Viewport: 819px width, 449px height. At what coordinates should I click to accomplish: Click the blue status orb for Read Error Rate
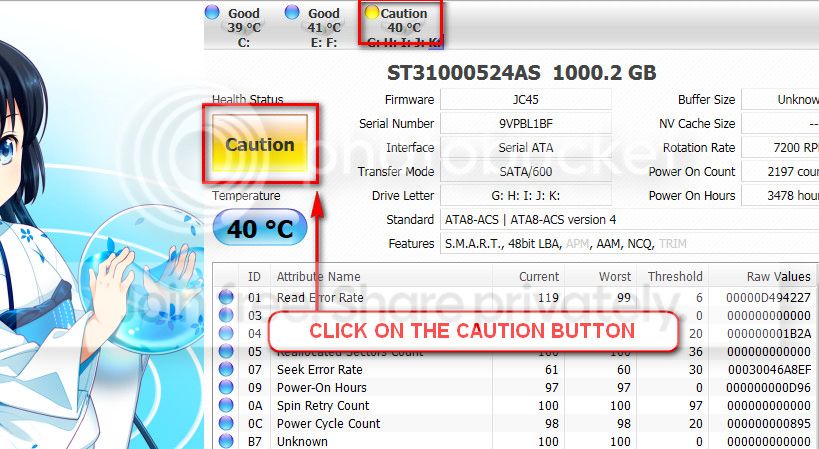coord(226,297)
